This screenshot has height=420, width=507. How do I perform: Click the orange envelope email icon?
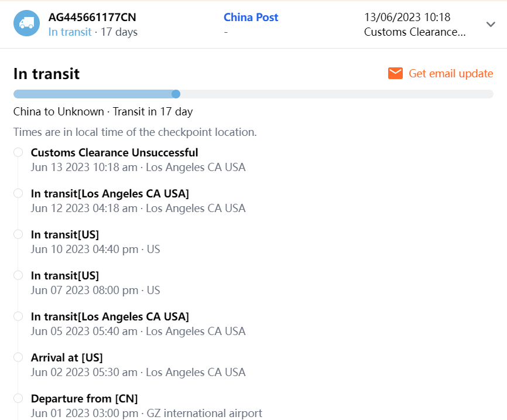pos(395,73)
